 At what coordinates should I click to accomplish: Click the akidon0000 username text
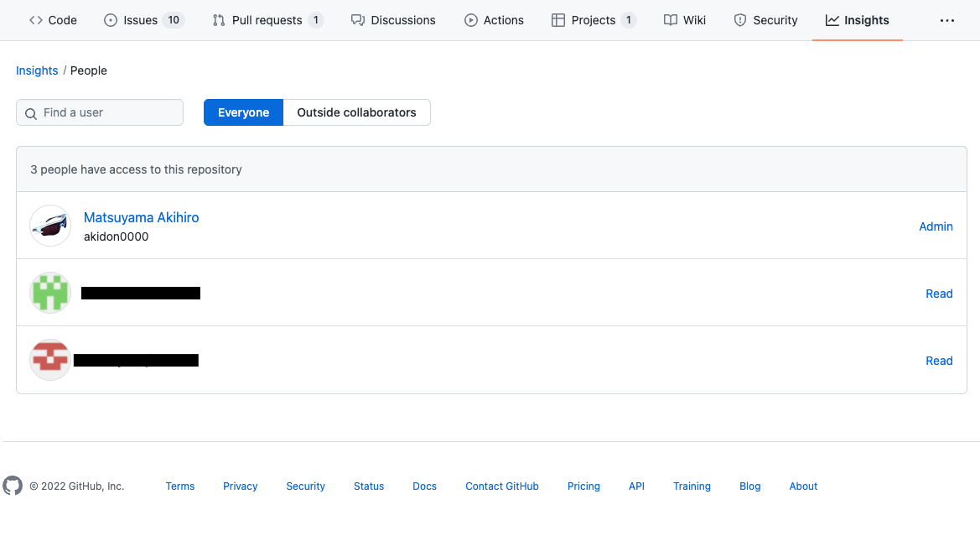click(117, 237)
